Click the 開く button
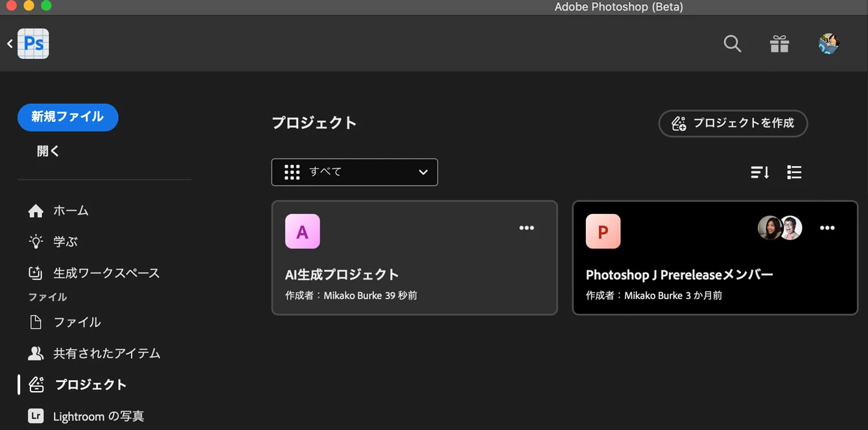This screenshot has width=868, height=430. (x=48, y=151)
